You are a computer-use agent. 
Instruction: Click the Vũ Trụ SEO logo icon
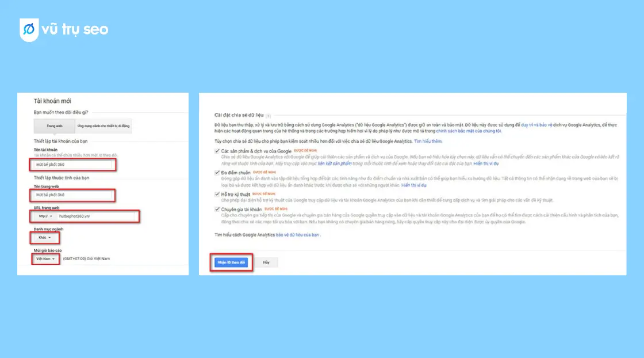(29, 29)
